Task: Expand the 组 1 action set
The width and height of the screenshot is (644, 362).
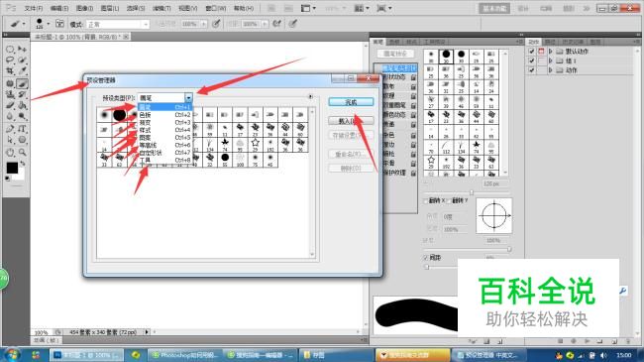Action: pyautogui.click(x=551, y=60)
